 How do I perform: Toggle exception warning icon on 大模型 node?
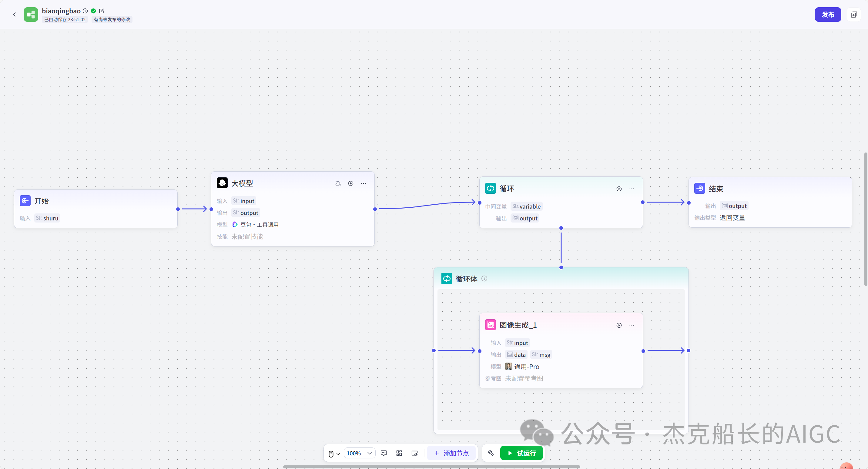click(338, 183)
